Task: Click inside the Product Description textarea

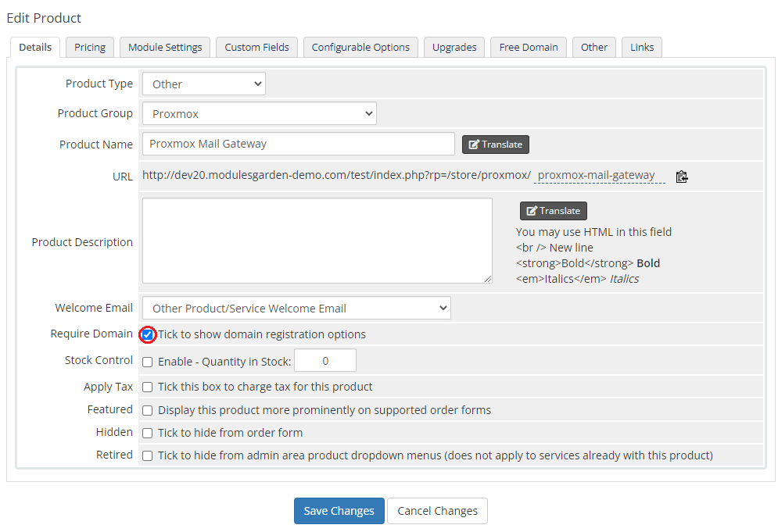Action: (x=317, y=241)
